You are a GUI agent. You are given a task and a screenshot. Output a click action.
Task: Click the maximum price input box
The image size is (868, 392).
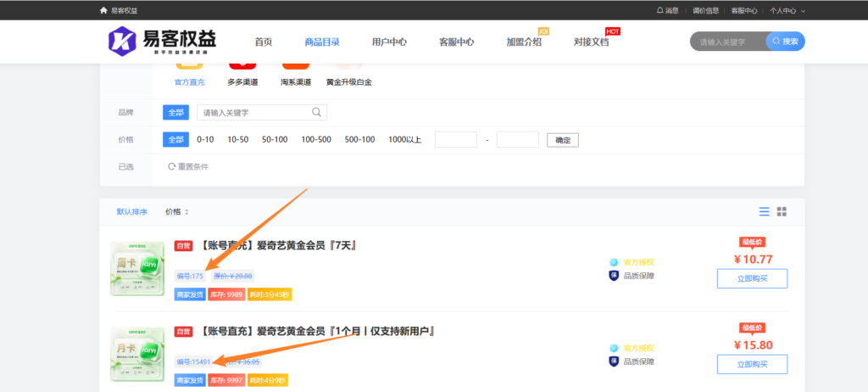click(518, 140)
